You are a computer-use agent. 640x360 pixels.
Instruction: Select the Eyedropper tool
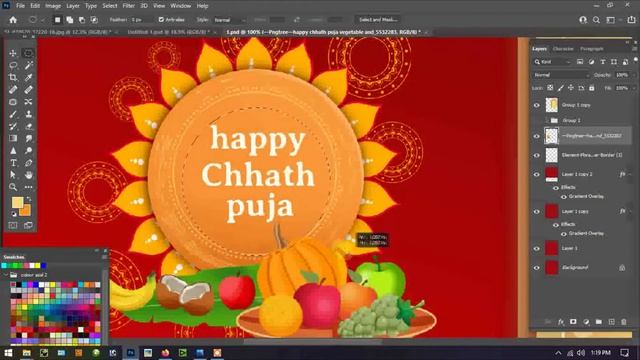point(28,78)
